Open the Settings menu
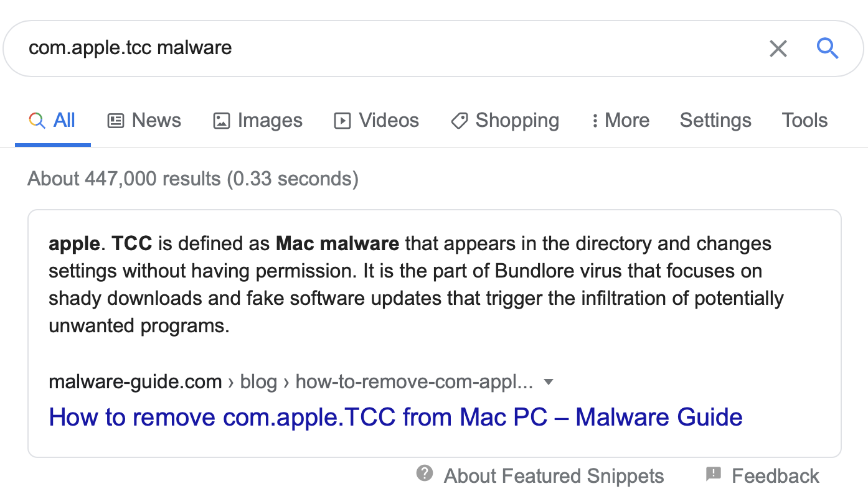Screen dimensions: 868x504 click(x=715, y=121)
